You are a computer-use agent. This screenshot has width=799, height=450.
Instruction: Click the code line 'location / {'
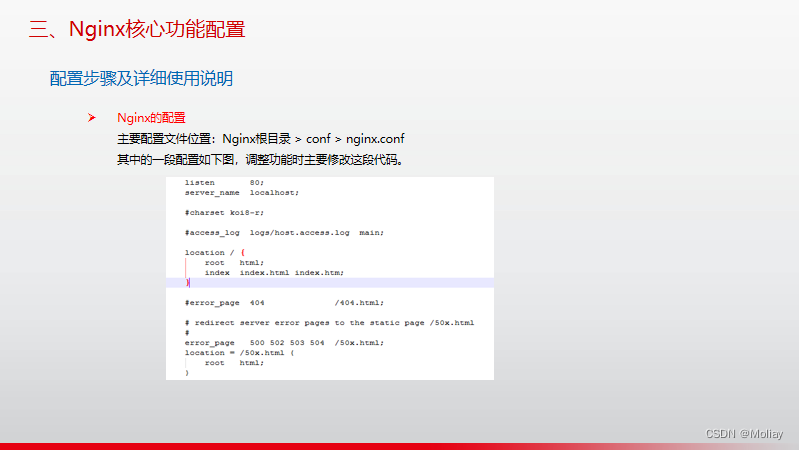pyautogui.click(x=215, y=253)
